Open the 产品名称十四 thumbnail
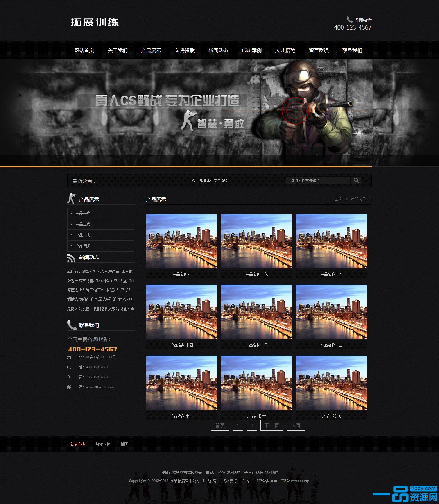The height and width of the screenshot is (504, 439). 182,312
